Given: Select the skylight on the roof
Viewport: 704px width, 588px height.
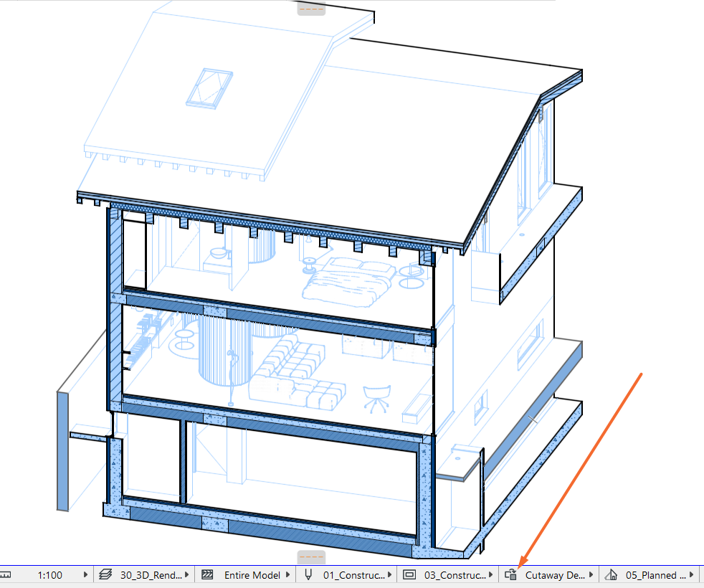Looking at the screenshot, I should pos(209,88).
